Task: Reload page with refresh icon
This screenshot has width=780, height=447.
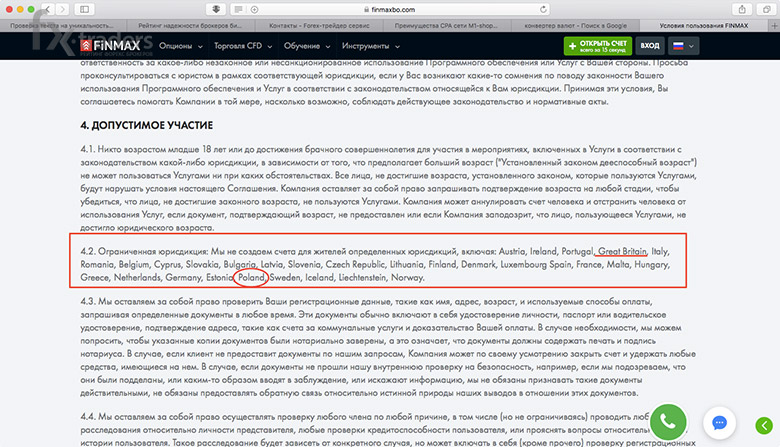Action: point(543,9)
